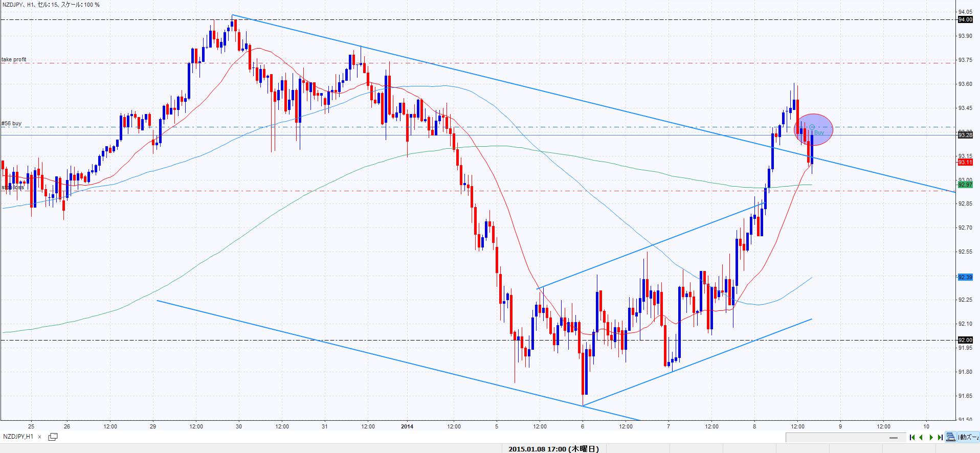Viewport: 980px width, 453px height.
Task: Jump to the latest chart bar
Action: tap(940, 437)
